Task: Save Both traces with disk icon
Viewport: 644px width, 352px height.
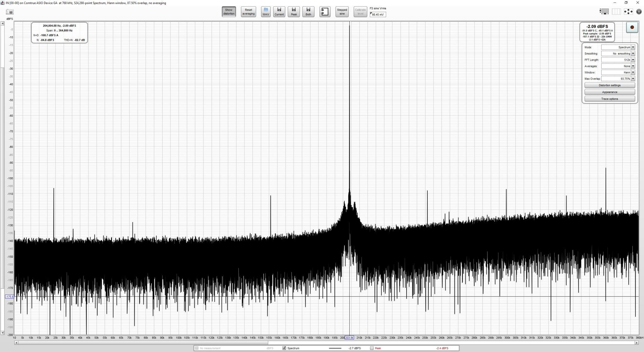Action: pos(308,12)
